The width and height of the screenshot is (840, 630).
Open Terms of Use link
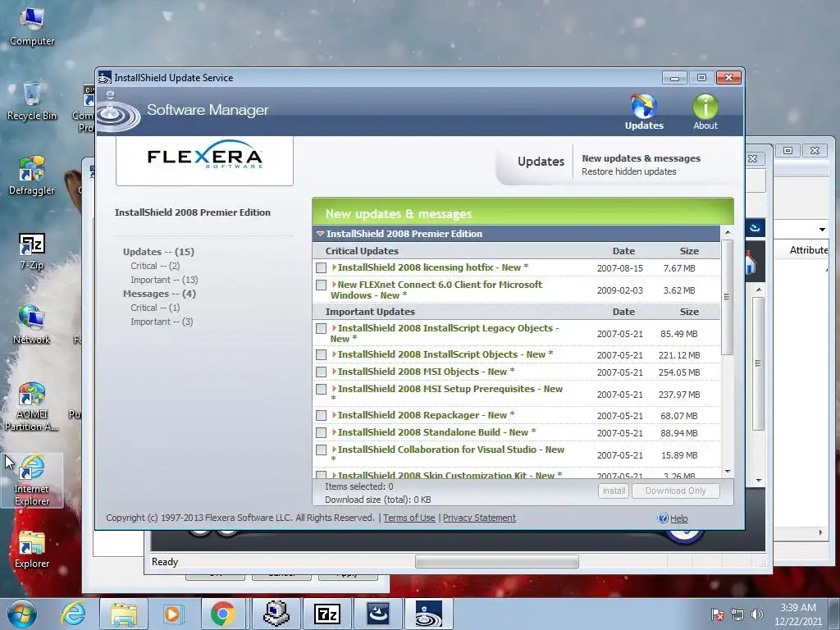(x=409, y=518)
